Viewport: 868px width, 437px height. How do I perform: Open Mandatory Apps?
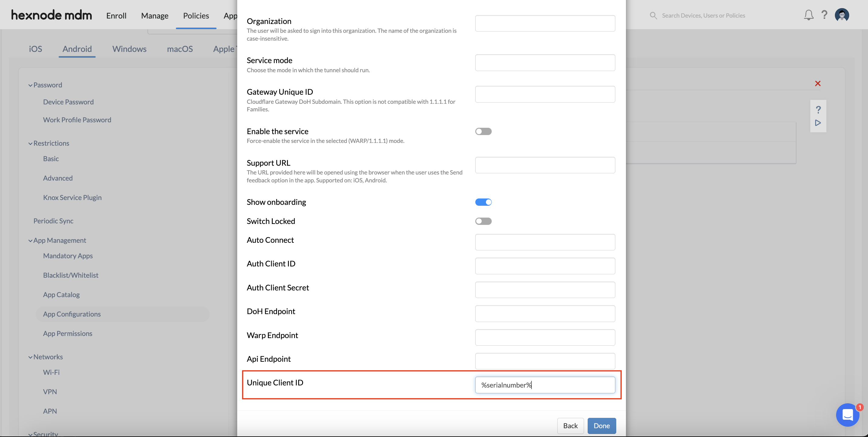coord(68,256)
